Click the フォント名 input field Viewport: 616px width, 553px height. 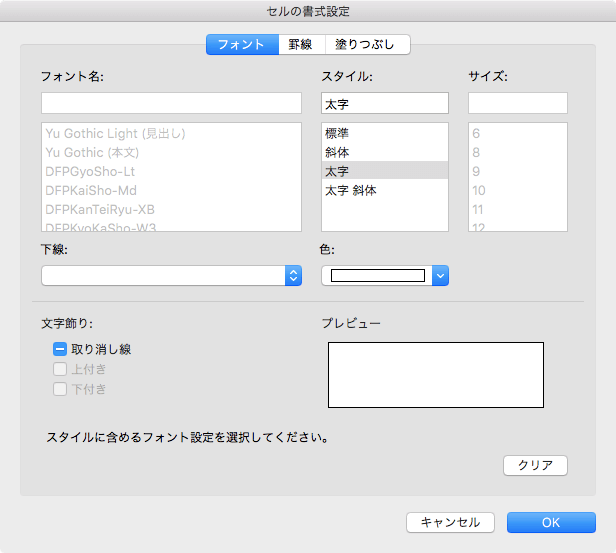(x=171, y=103)
